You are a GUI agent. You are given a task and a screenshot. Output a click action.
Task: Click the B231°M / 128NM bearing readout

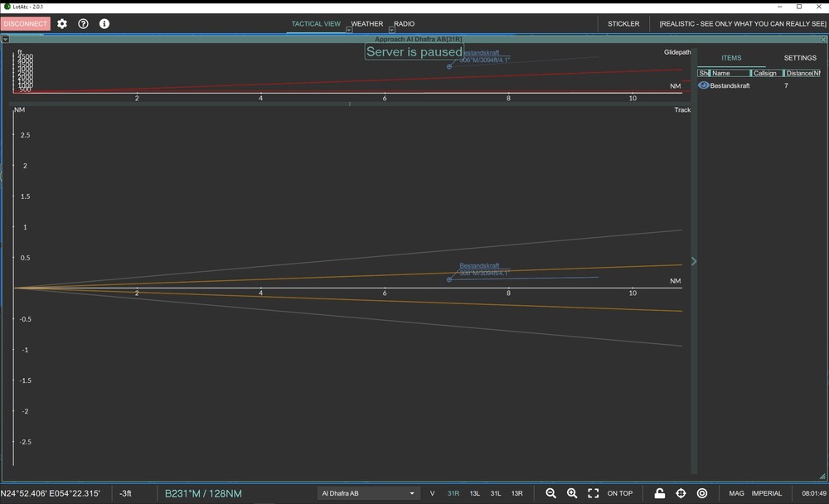click(204, 493)
